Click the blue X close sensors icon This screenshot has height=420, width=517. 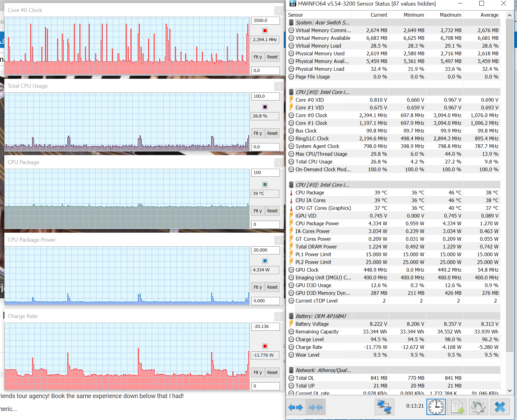500,407
